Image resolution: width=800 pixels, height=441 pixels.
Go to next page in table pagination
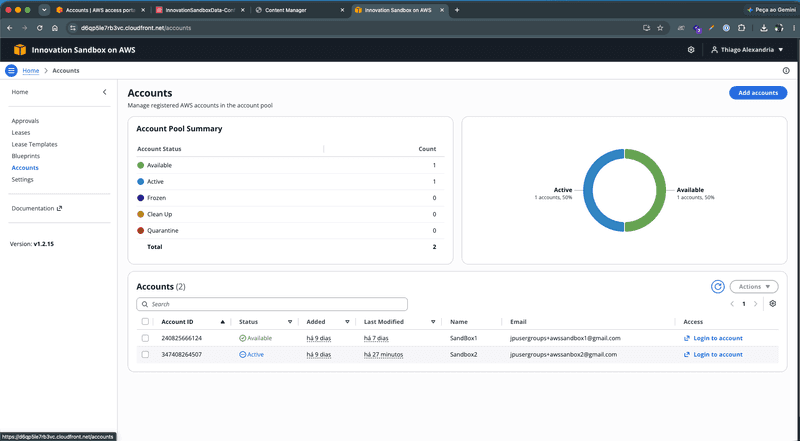[756, 304]
